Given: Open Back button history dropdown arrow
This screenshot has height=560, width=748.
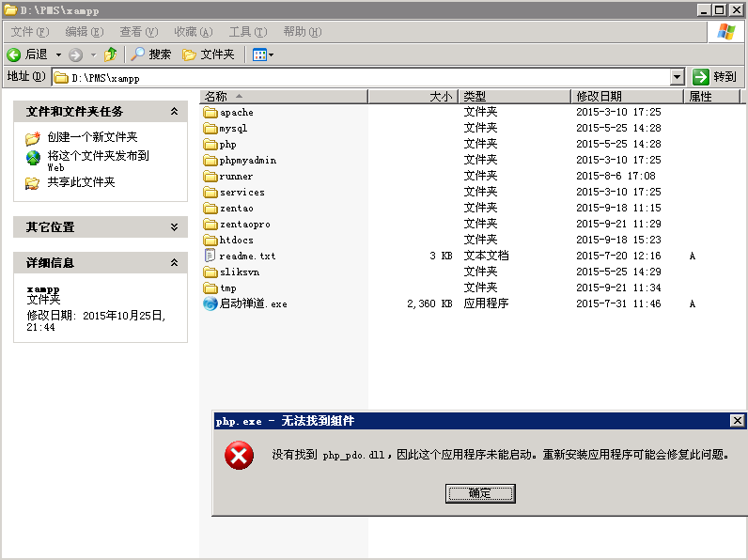Looking at the screenshot, I should tap(58, 54).
